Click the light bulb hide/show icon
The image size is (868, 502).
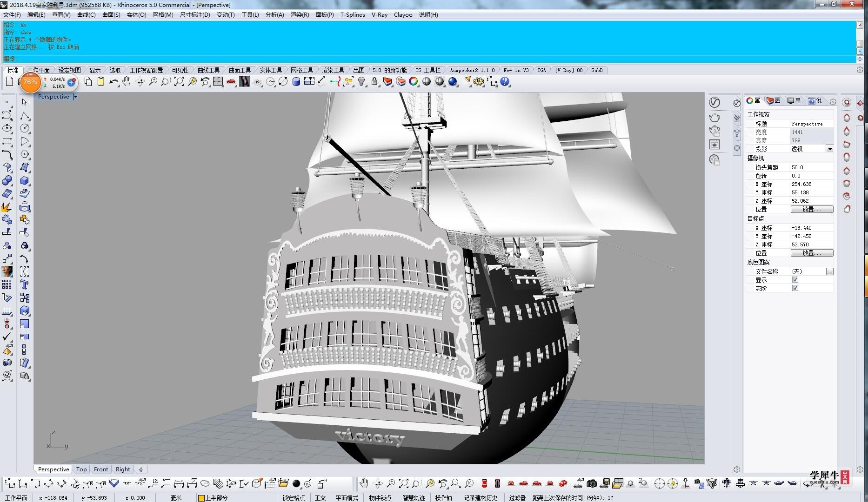pyautogui.click(x=361, y=82)
